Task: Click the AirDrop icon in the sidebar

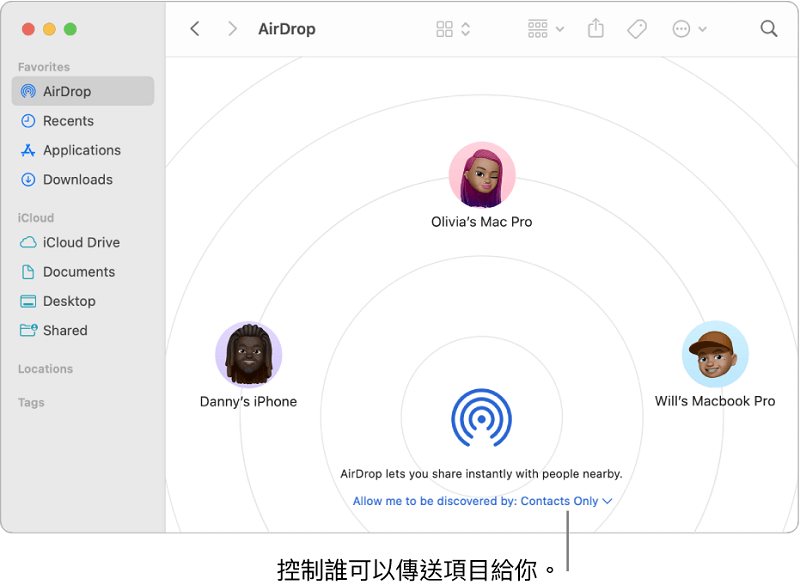Action: pyautogui.click(x=28, y=91)
